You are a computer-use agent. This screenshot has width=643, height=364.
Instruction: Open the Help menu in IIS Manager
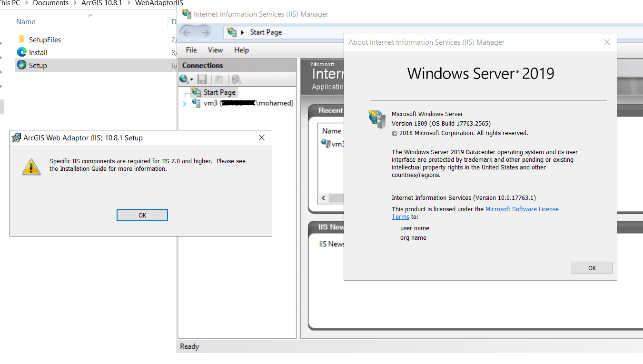click(241, 50)
